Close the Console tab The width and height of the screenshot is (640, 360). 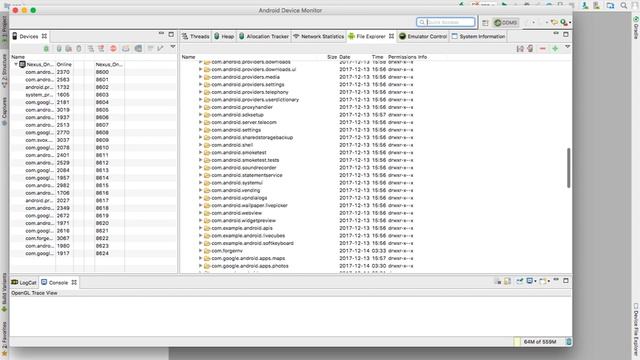tap(74, 282)
